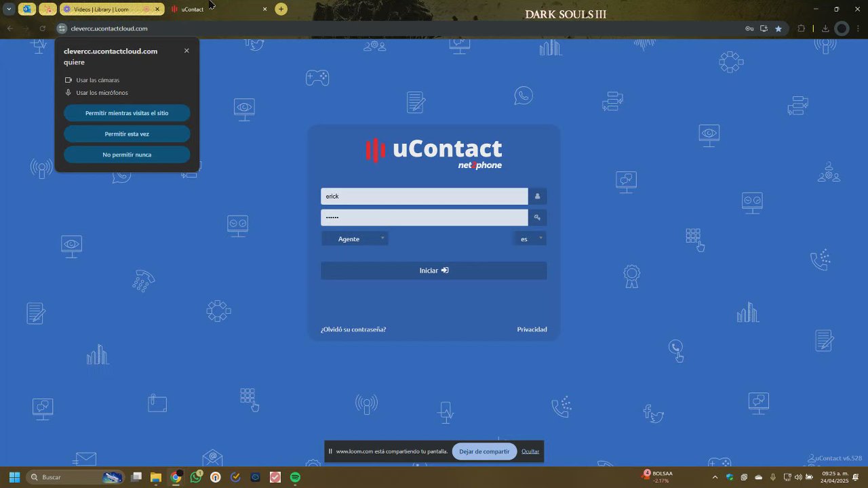The height and width of the screenshot is (488, 868).
Task: Click the OneDrive cloud tray icon
Action: pyautogui.click(x=758, y=477)
